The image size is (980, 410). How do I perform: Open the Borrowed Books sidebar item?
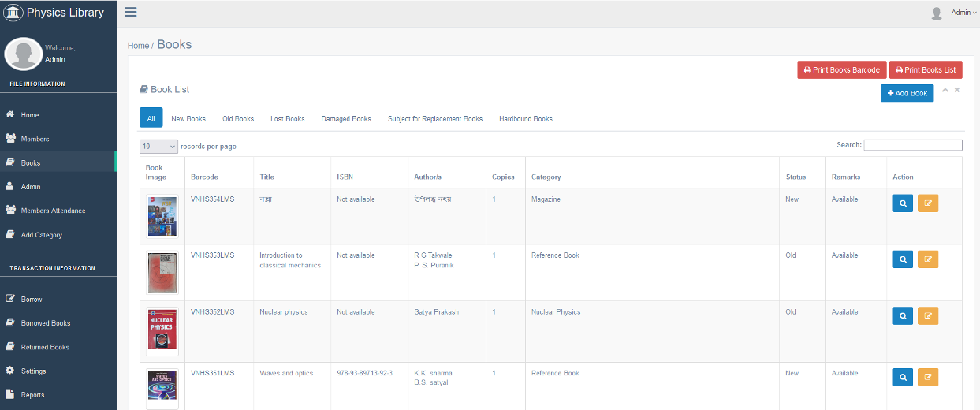pos(45,323)
